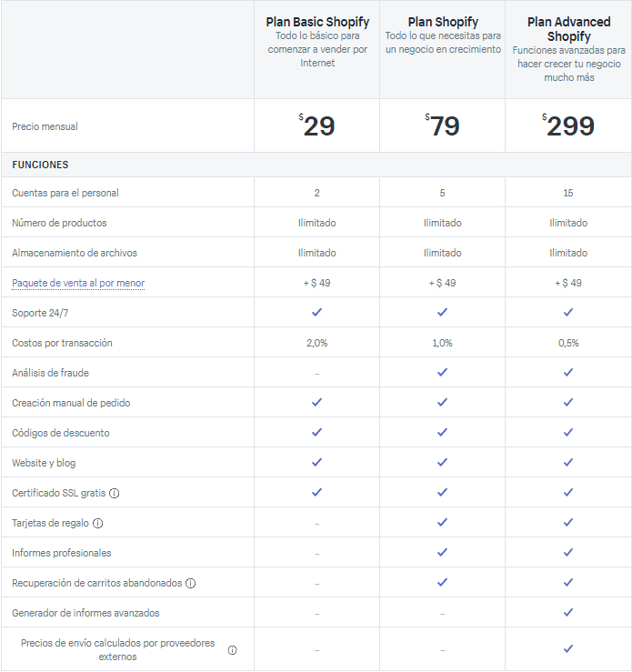Click Website y blog checkmark in Plan Shopify column
Screen dimensions: 632x672
tap(442, 463)
